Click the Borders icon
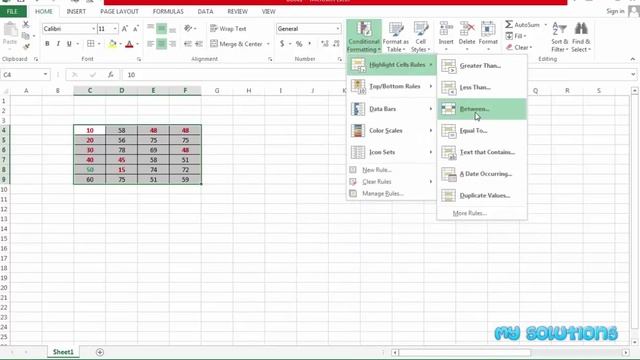 (91, 44)
